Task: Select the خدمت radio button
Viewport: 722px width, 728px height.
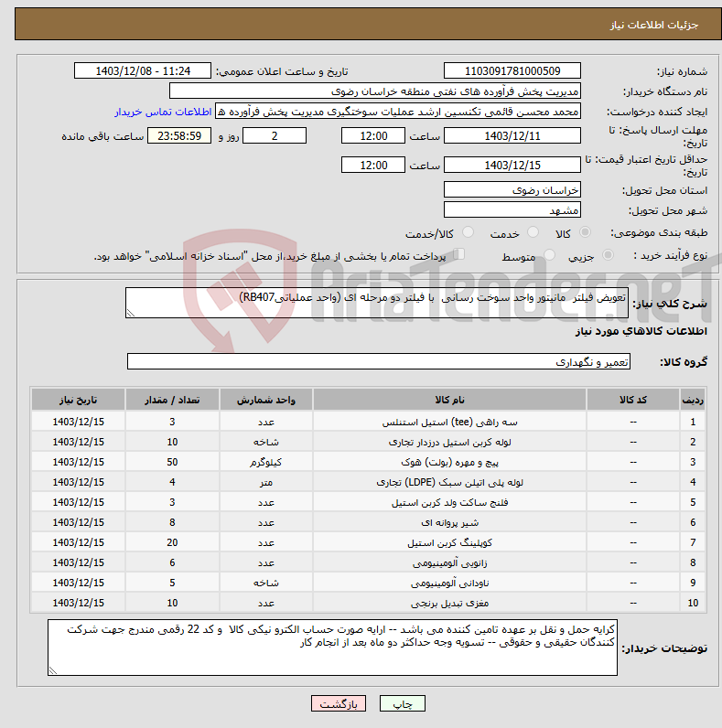Action: [533, 232]
